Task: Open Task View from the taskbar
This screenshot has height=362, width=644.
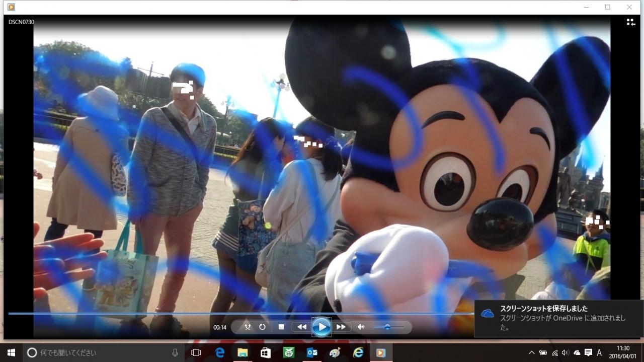Action: tap(196, 353)
